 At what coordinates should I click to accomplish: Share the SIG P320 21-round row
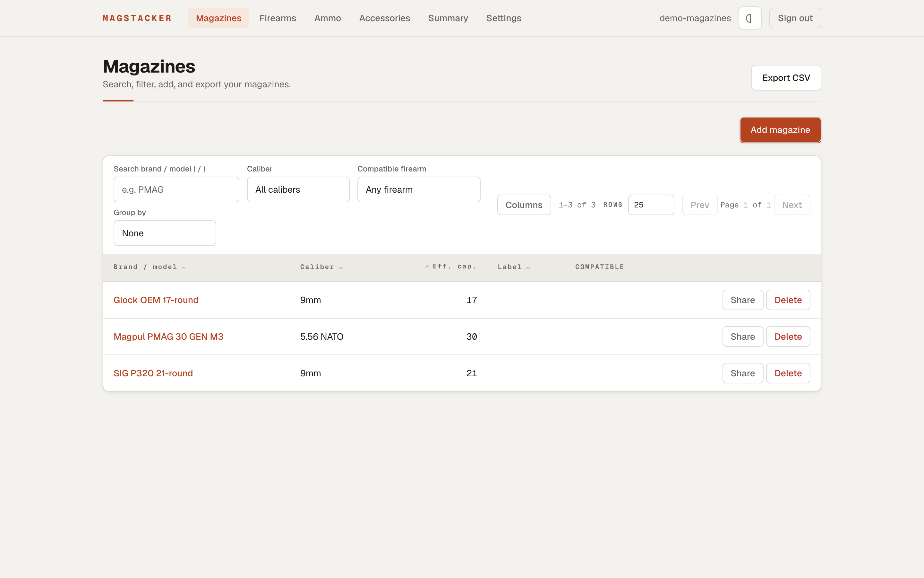tap(743, 373)
